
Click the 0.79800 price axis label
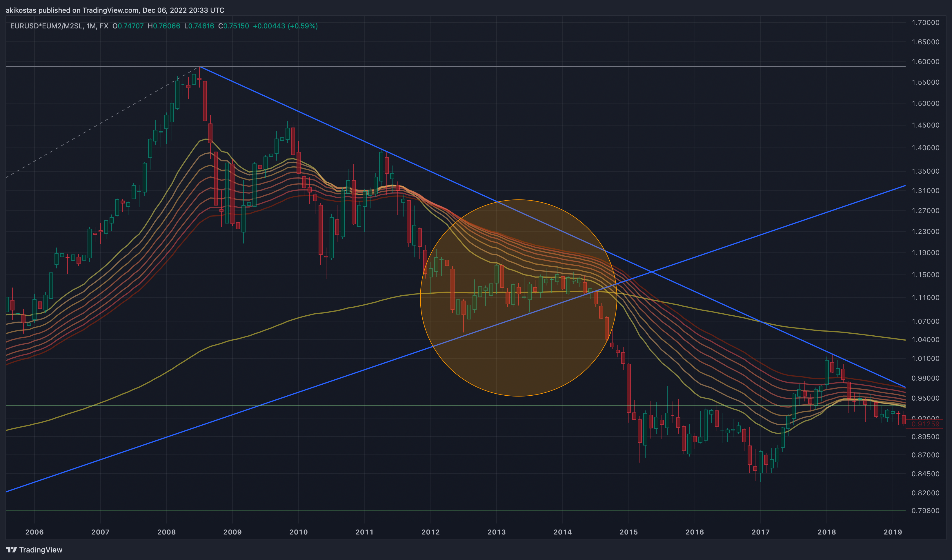[926, 510]
